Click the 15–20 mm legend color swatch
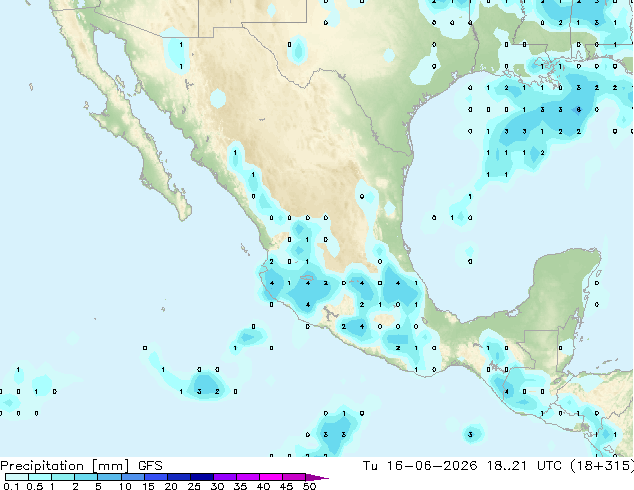The image size is (634, 490). (155, 477)
